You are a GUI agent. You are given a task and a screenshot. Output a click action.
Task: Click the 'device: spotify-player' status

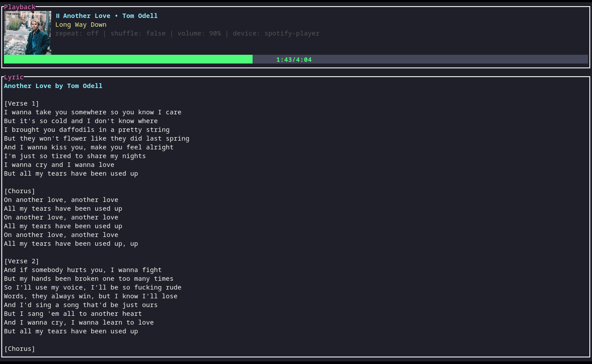[276, 33]
